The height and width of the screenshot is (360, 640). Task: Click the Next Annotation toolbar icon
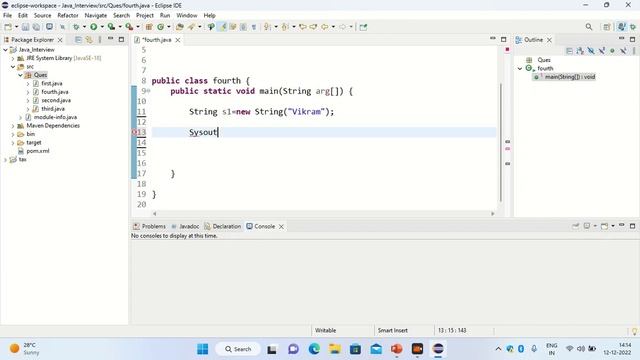coord(267,27)
